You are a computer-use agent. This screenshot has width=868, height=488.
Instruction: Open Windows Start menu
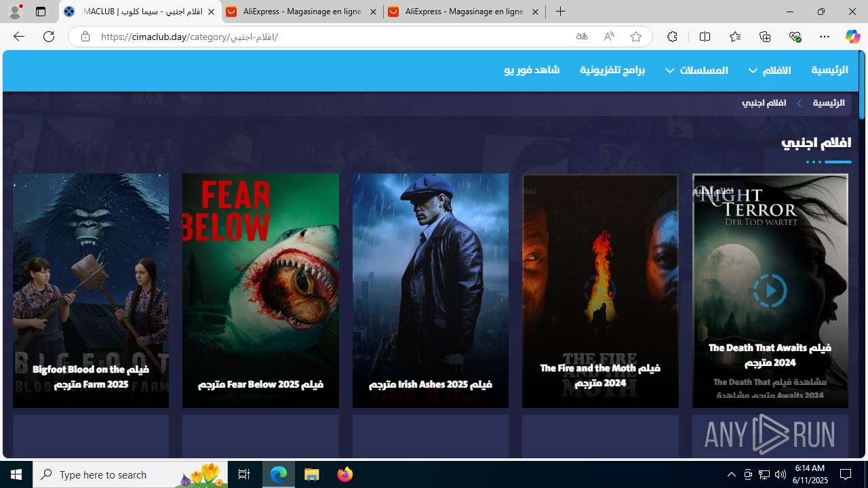click(x=16, y=474)
